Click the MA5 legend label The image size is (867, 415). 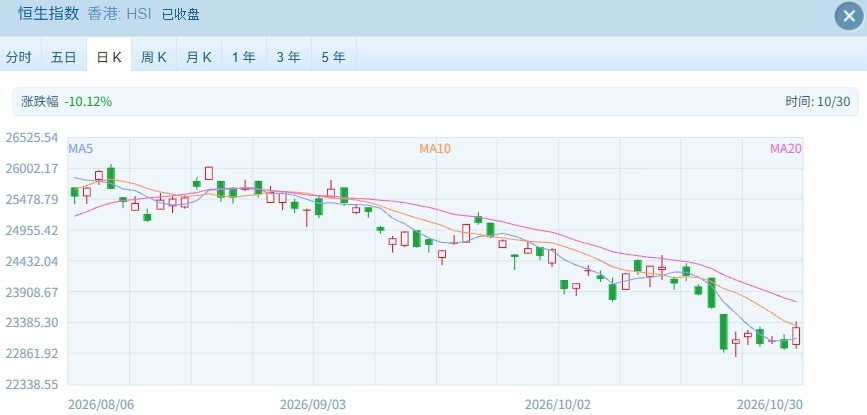[x=80, y=148]
